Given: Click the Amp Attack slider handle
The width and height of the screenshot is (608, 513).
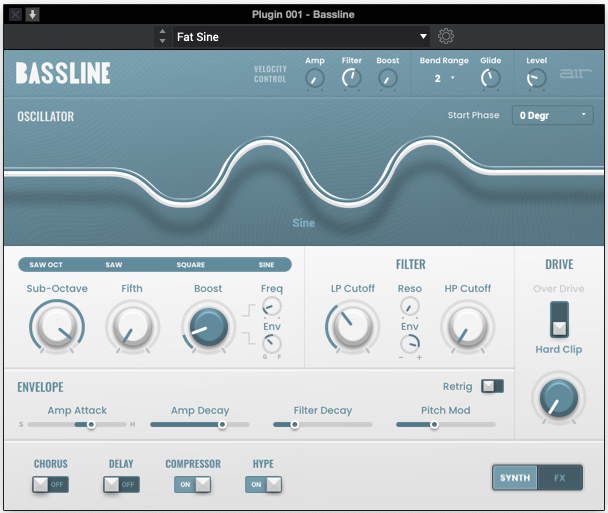Looking at the screenshot, I should [x=91, y=425].
